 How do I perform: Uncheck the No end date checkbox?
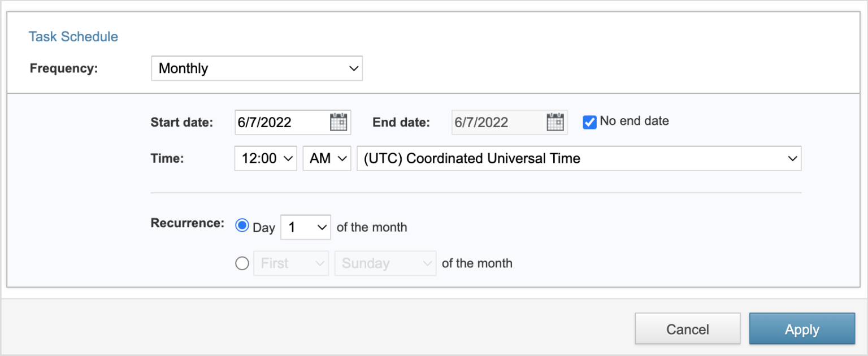point(589,121)
